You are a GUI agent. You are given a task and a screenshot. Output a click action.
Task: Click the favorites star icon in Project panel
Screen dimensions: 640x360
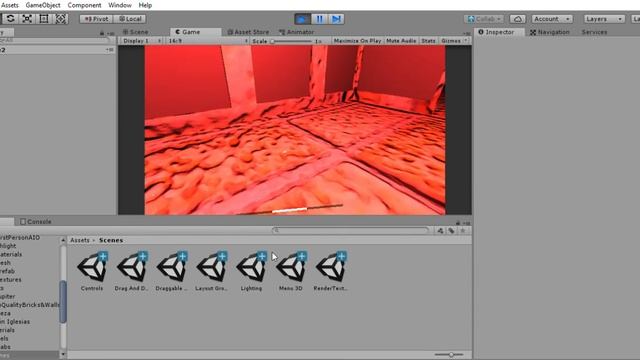pyautogui.click(x=463, y=231)
